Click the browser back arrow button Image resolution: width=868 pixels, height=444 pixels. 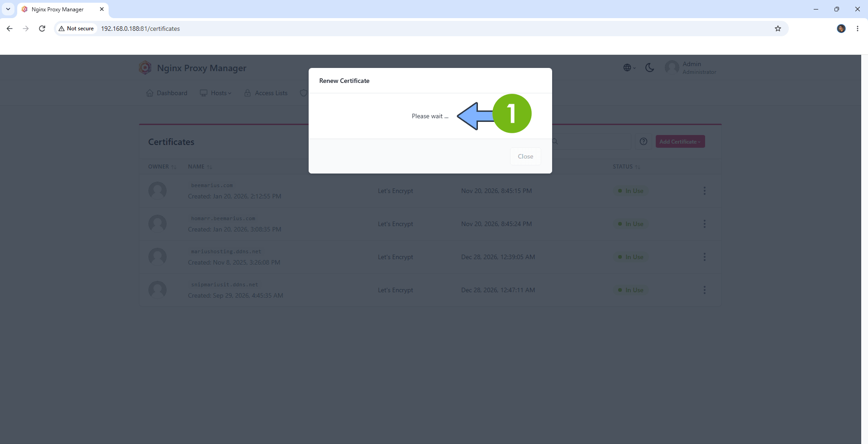point(10,29)
